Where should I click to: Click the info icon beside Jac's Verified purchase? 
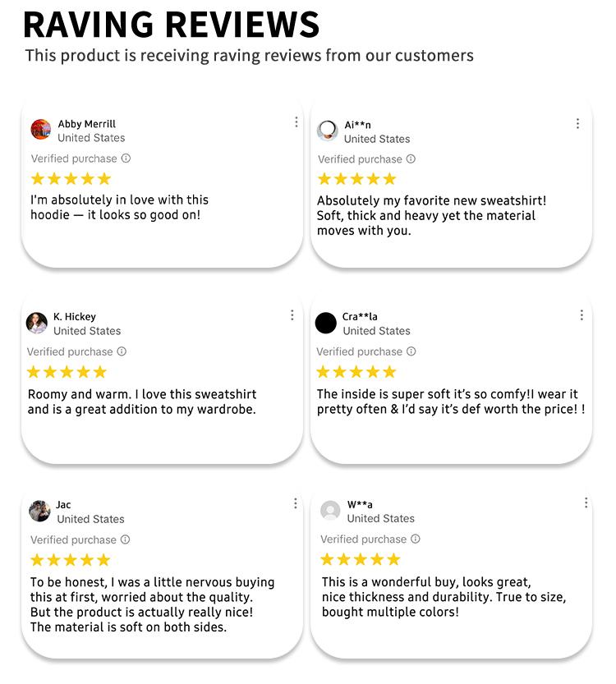126,539
